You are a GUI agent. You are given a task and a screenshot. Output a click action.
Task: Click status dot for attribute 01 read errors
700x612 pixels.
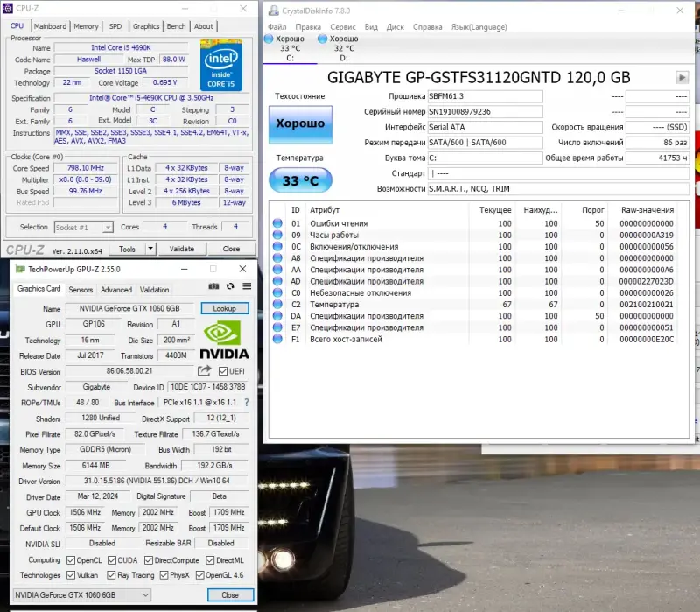(x=277, y=223)
